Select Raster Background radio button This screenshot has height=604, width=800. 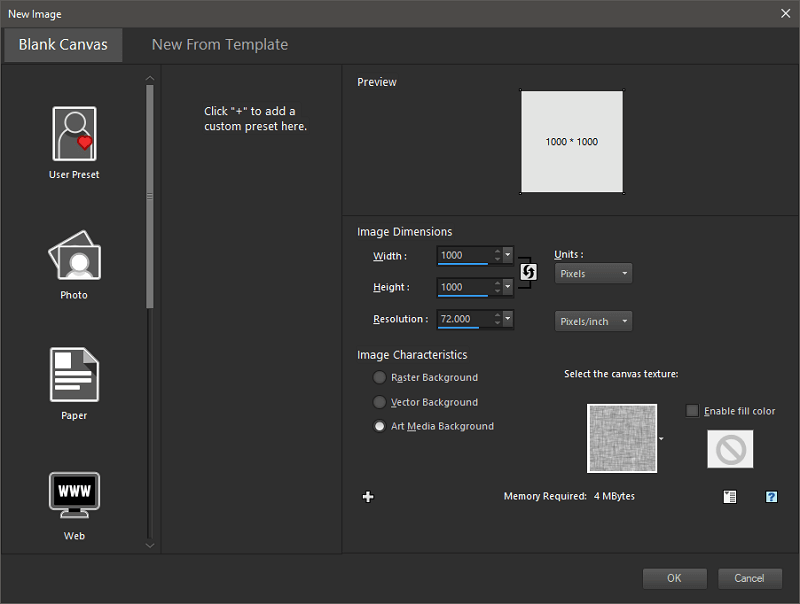click(380, 378)
